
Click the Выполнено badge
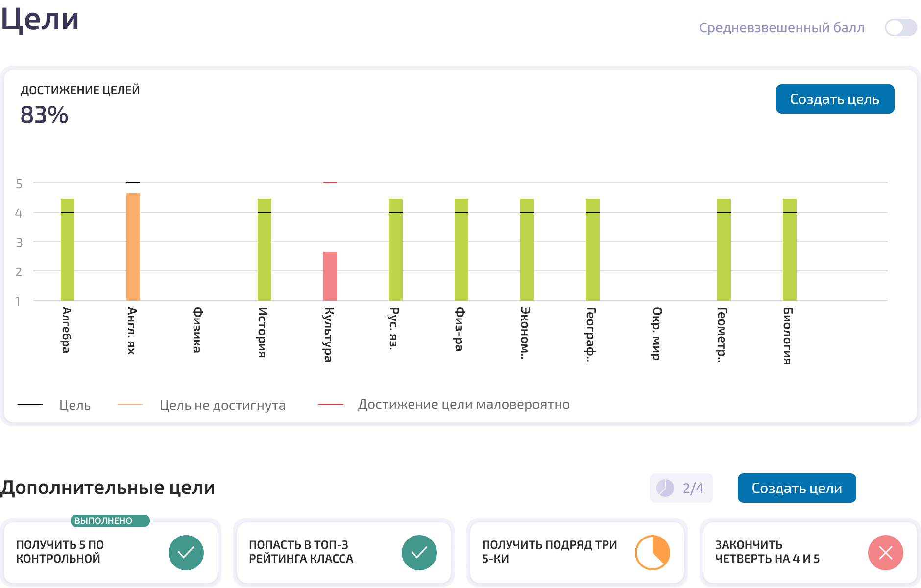point(110,520)
